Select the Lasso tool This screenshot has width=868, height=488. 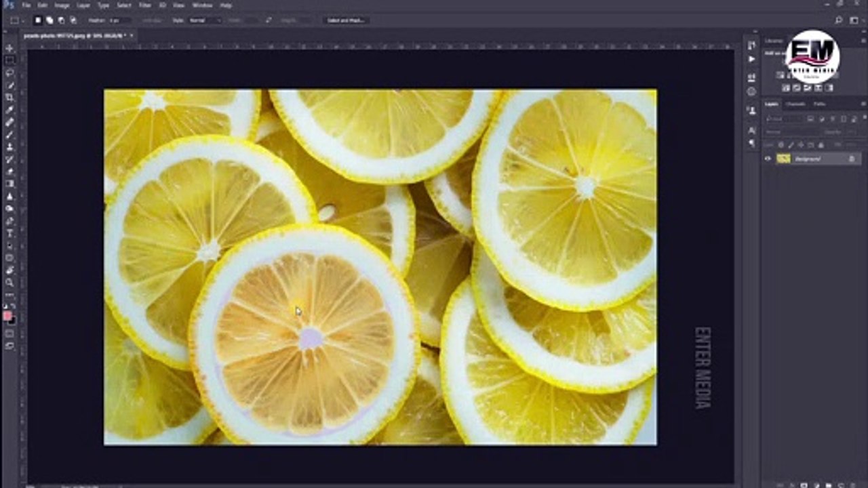(9, 73)
